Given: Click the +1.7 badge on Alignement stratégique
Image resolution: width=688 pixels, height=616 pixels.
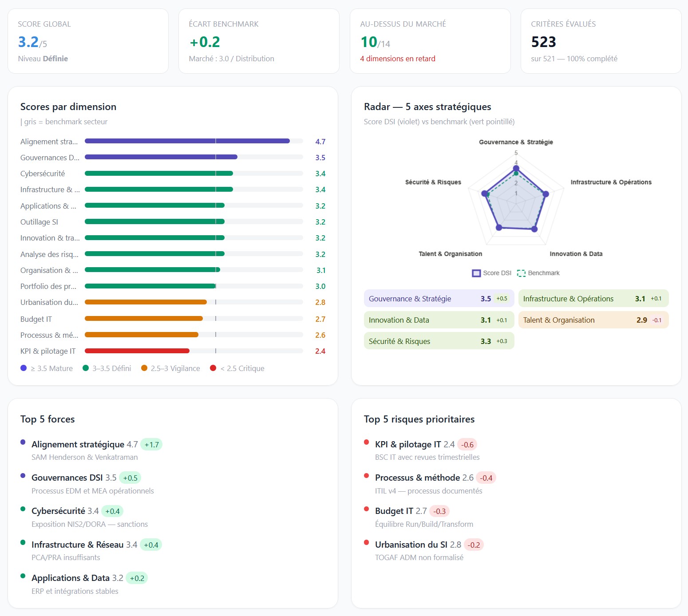Looking at the screenshot, I should 151,444.
